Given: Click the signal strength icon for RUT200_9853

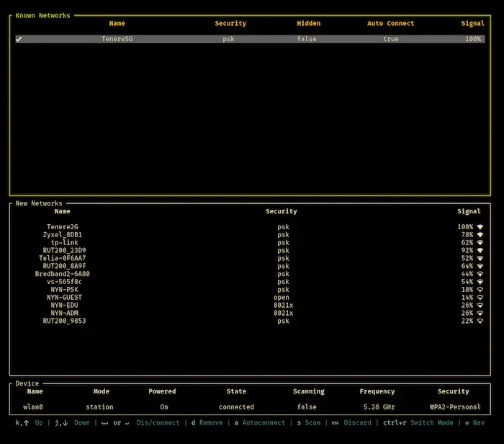Looking at the screenshot, I should tap(480, 321).
